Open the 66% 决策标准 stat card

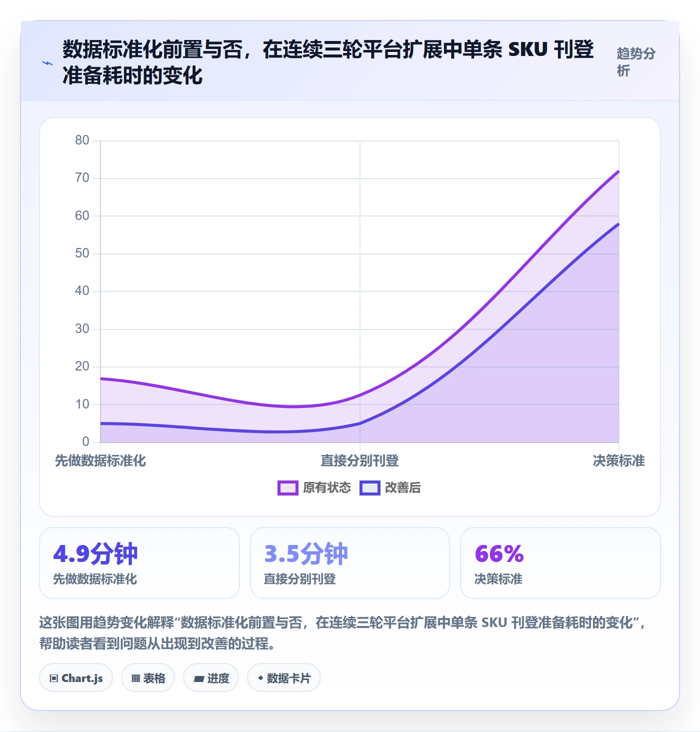pos(560,563)
